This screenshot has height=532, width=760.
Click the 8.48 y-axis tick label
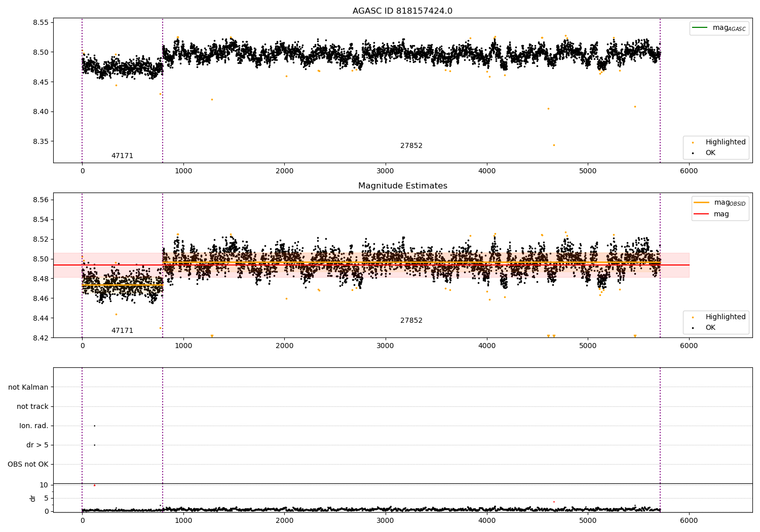pos(40,279)
